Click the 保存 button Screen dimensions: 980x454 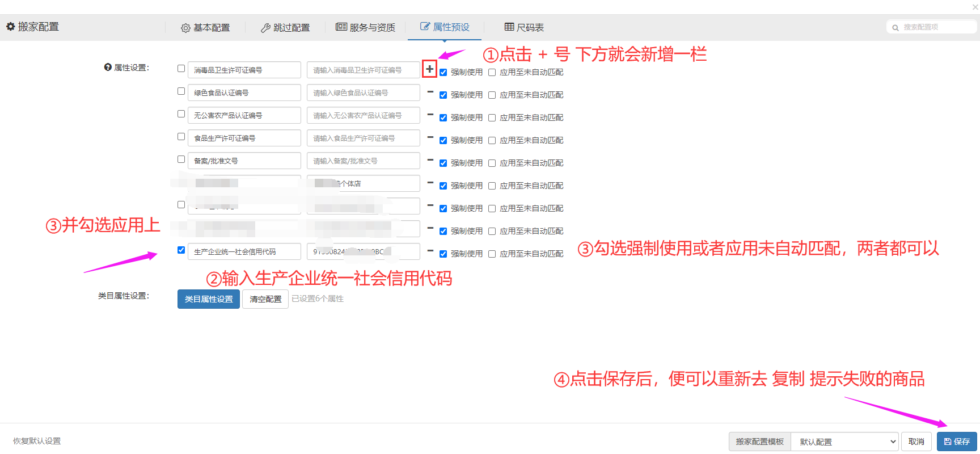tap(957, 442)
